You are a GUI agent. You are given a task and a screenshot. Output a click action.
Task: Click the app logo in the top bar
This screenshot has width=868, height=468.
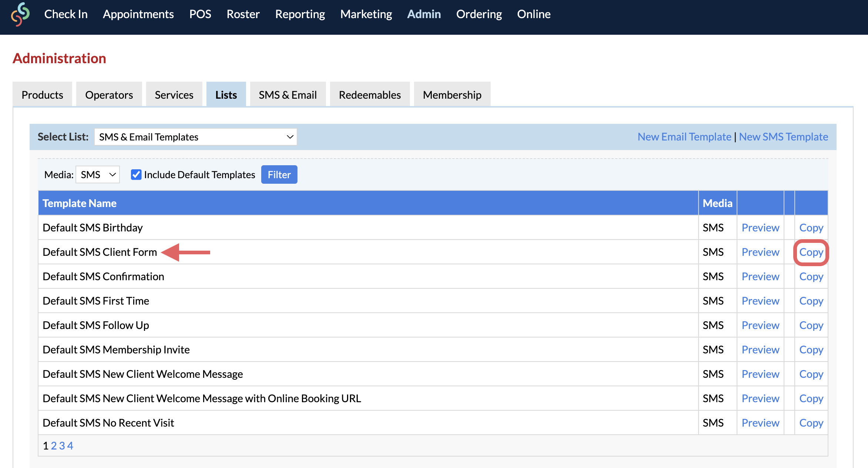pyautogui.click(x=20, y=15)
